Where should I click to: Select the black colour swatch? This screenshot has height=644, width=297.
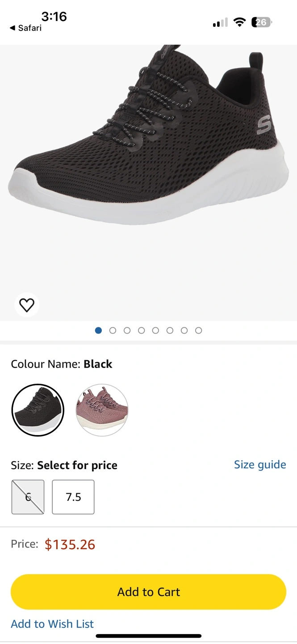[x=38, y=410]
